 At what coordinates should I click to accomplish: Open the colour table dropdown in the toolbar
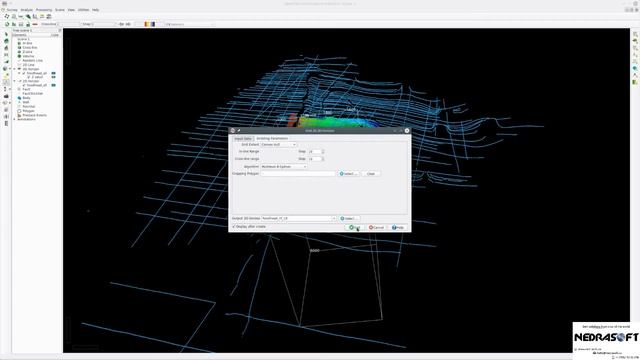pos(190,24)
